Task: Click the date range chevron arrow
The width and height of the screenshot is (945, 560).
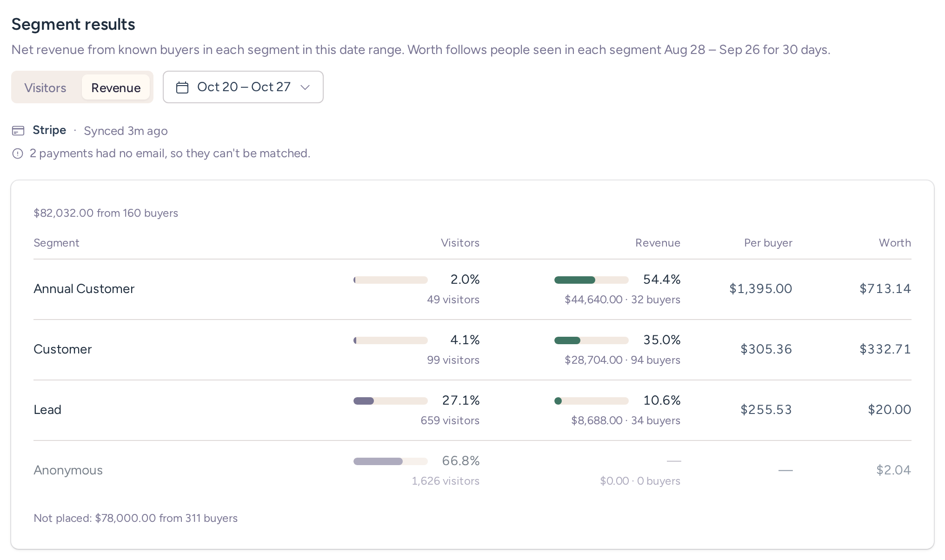Action: (x=305, y=87)
